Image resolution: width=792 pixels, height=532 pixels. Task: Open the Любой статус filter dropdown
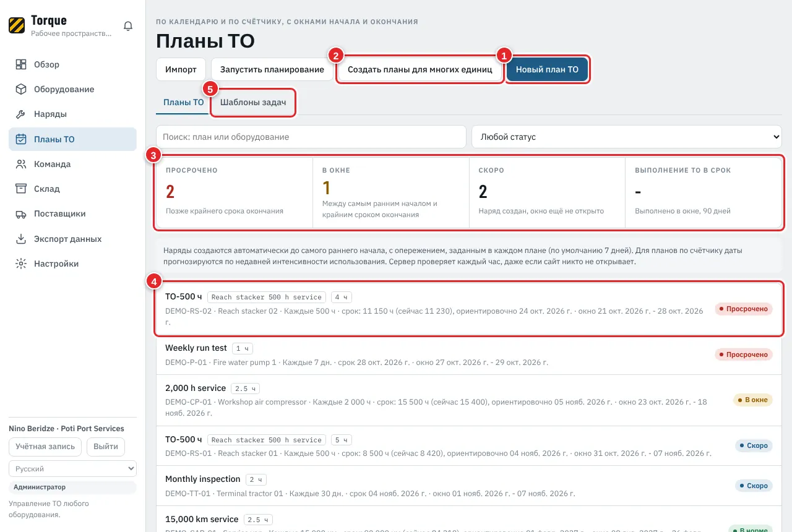tap(627, 137)
